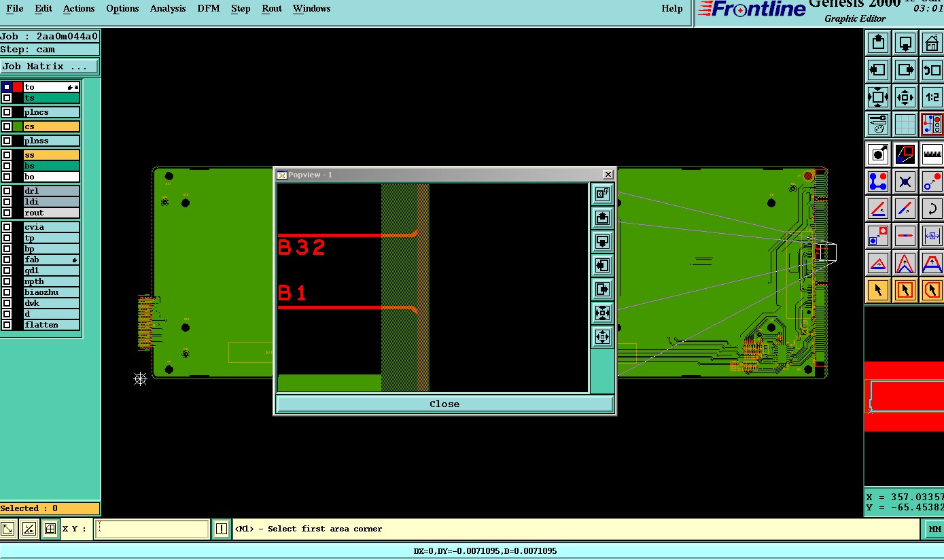This screenshot has height=560, width=944.
Task: Select the biaozhu layer name
Action: click(x=52, y=292)
